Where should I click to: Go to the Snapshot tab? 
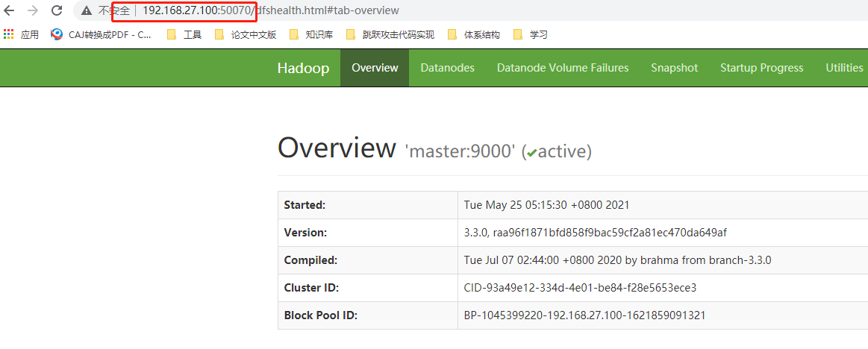(674, 67)
